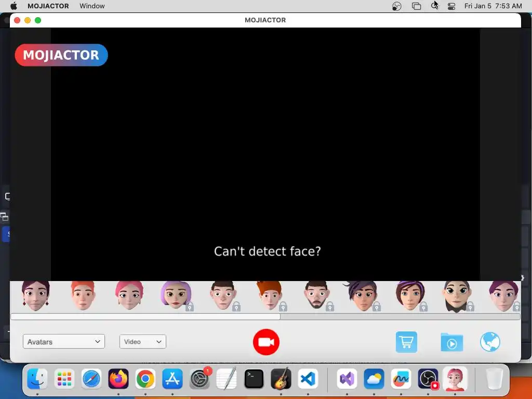
Task: Open the recorded videos folder
Action: pos(451,342)
